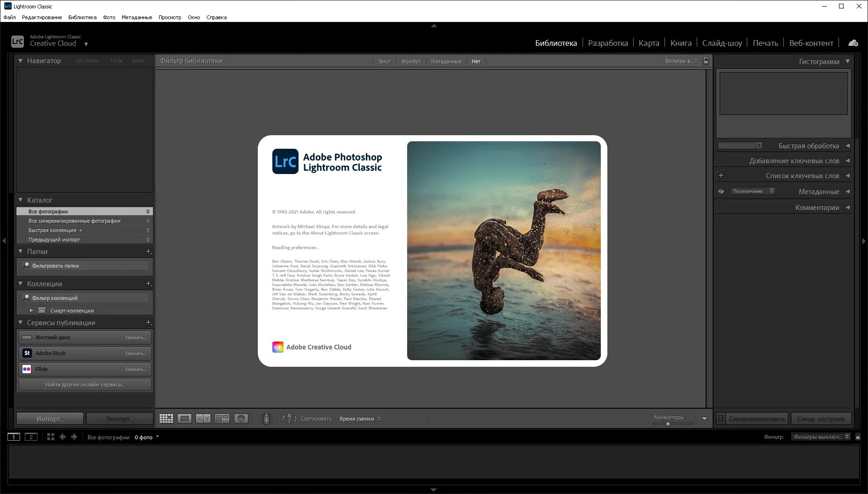Click the Adobe Stock St icon
Viewport: 868px width, 494px height.
pyautogui.click(x=27, y=353)
